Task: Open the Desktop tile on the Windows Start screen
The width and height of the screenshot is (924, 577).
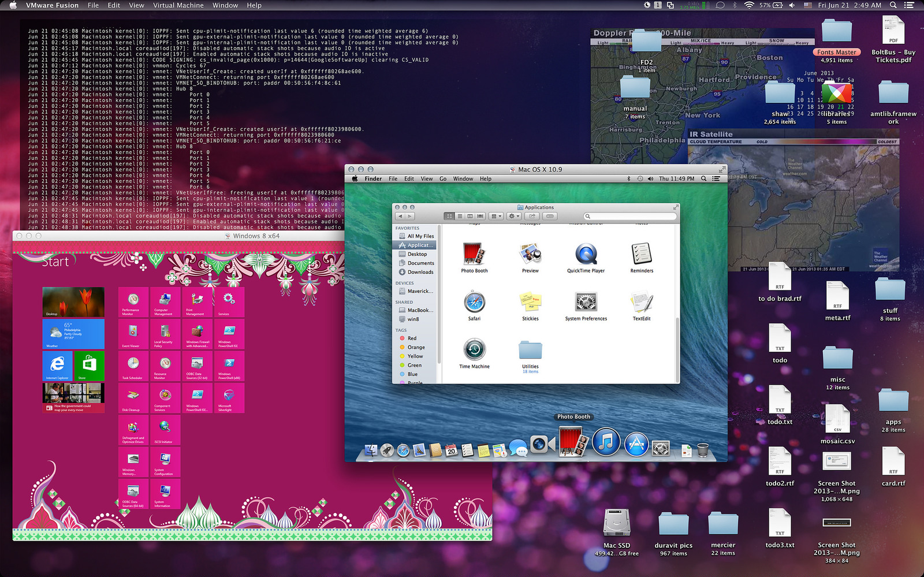Action: point(73,302)
